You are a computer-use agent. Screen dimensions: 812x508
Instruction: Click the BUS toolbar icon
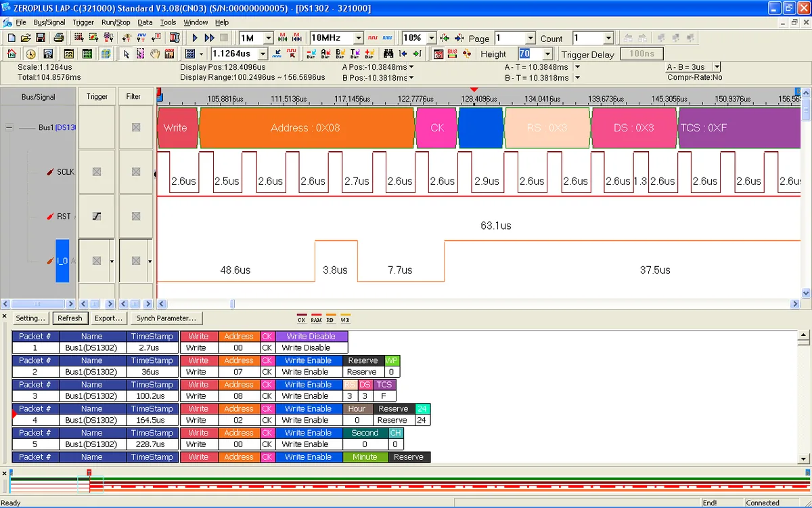(452, 54)
